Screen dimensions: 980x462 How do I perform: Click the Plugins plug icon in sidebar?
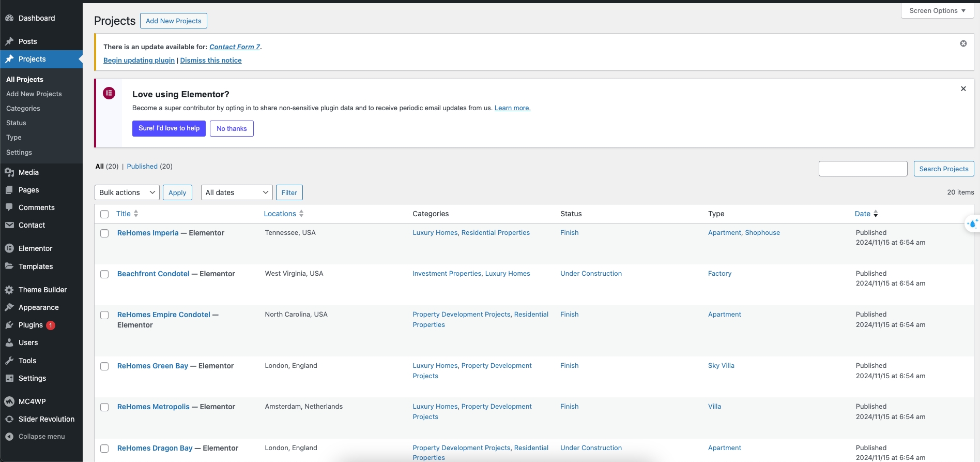(9, 325)
